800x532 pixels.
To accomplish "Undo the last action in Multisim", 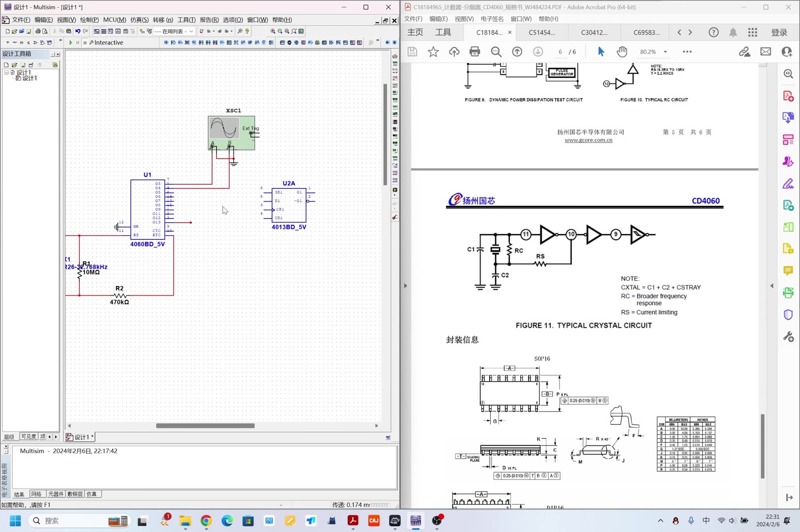I will 78,31.
